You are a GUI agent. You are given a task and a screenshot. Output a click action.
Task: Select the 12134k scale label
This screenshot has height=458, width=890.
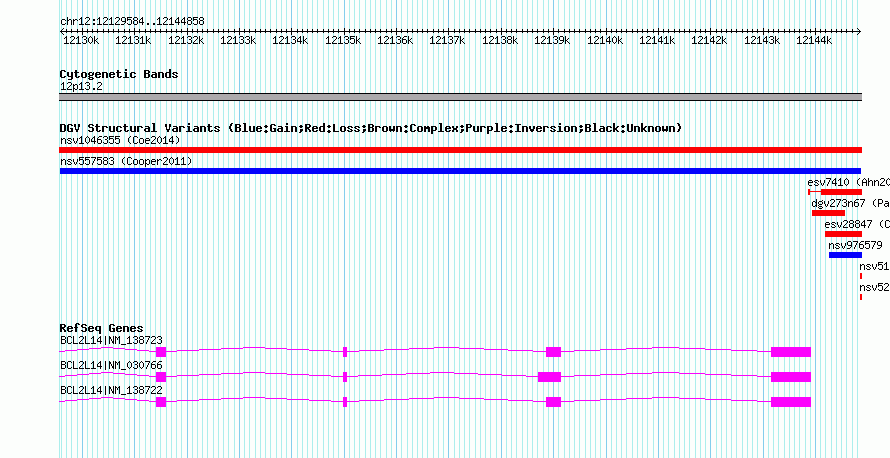(290, 40)
